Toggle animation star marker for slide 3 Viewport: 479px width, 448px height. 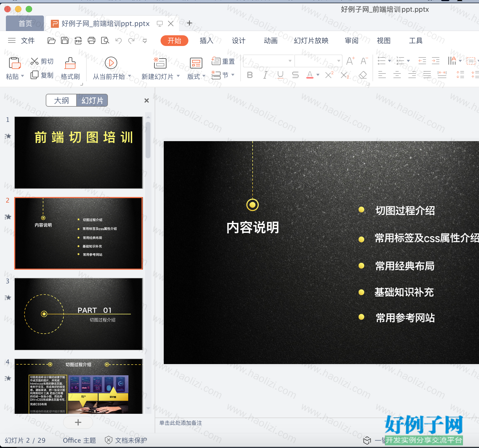(8, 298)
